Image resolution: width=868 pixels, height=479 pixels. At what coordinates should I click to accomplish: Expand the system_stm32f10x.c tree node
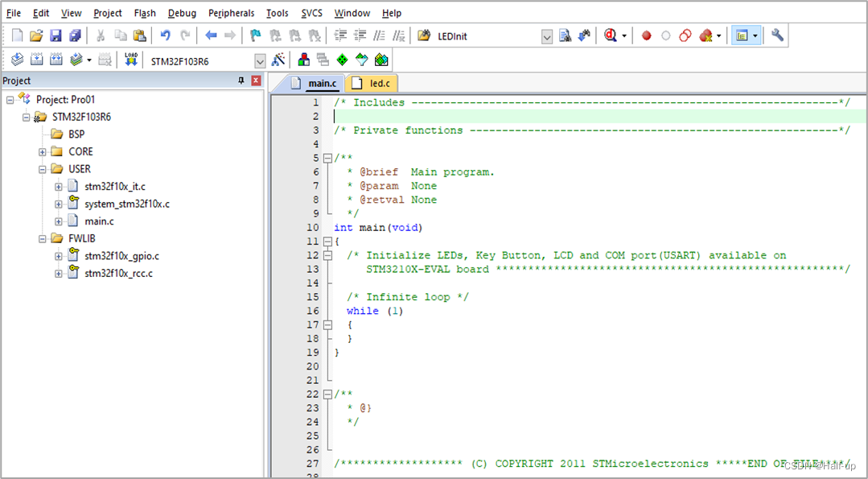pos(58,204)
